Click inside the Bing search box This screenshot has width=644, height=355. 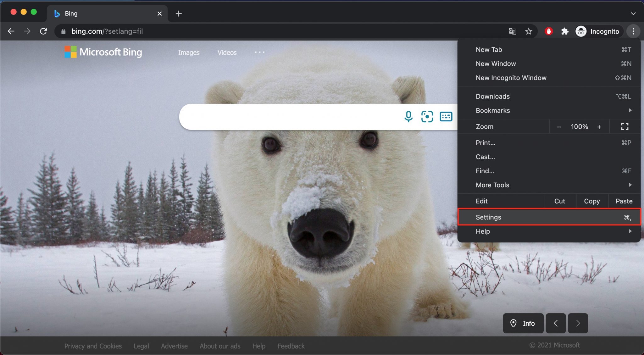click(289, 117)
